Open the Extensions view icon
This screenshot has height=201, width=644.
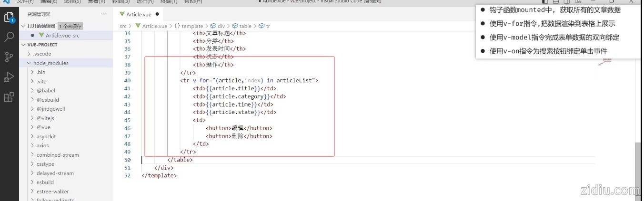pyautogui.click(x=9, y=97)
